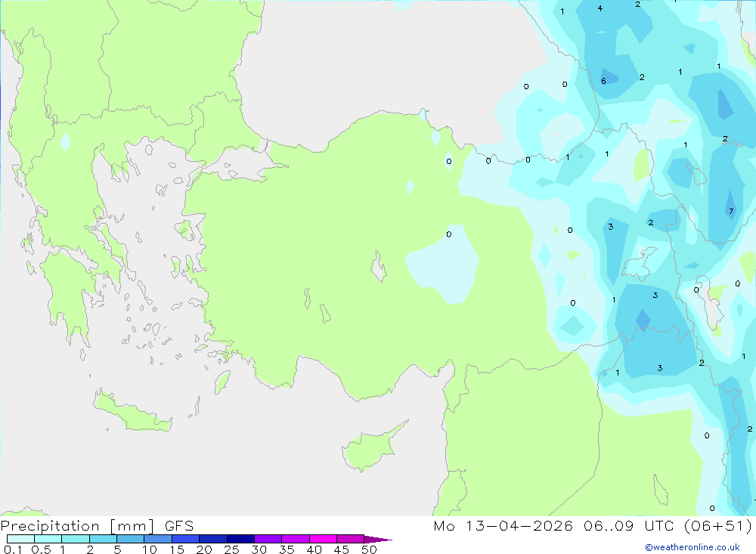Click the legend label '50'
Viewport: 756px width, 554px height.
pos(369,549)
